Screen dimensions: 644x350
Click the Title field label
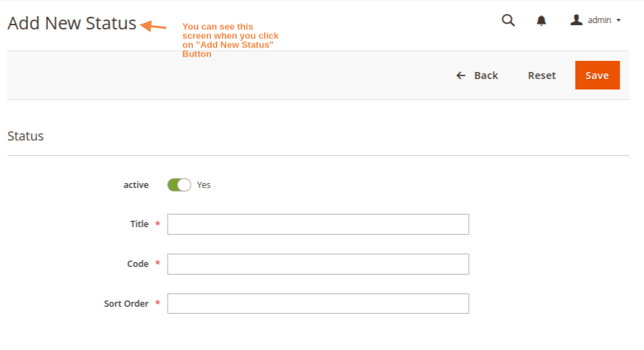139,224
